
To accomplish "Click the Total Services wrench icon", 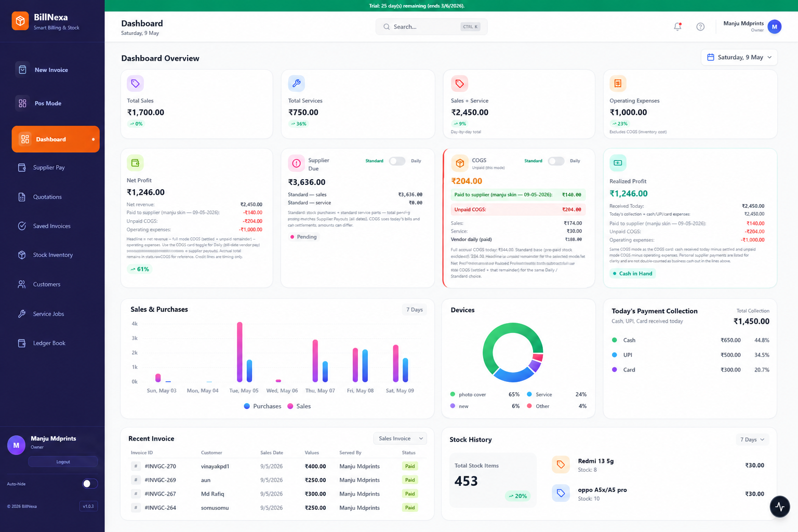I will pos(297,83).
